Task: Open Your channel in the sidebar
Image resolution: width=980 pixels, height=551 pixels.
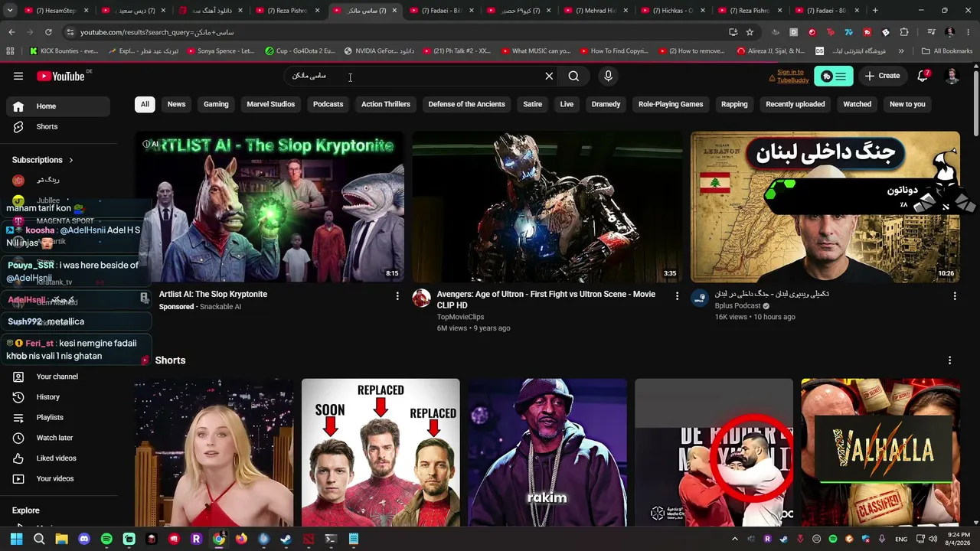Action: 58,377
